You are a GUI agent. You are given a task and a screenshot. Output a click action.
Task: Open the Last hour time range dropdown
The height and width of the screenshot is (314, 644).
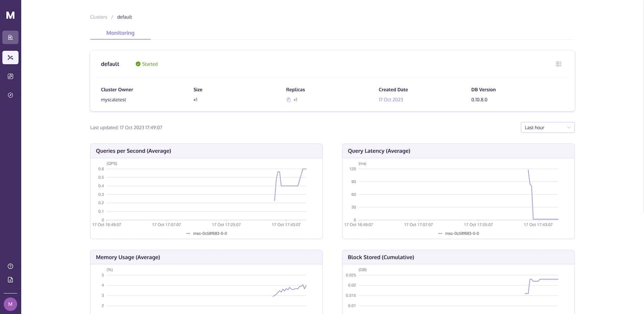(547, 128)
